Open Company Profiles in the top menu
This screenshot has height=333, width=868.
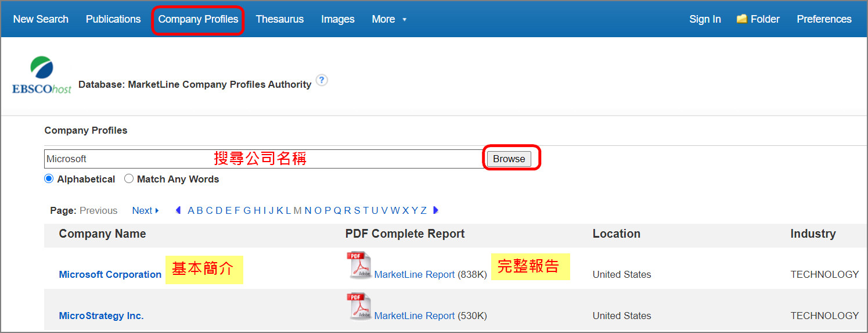(x=198, y=19)
